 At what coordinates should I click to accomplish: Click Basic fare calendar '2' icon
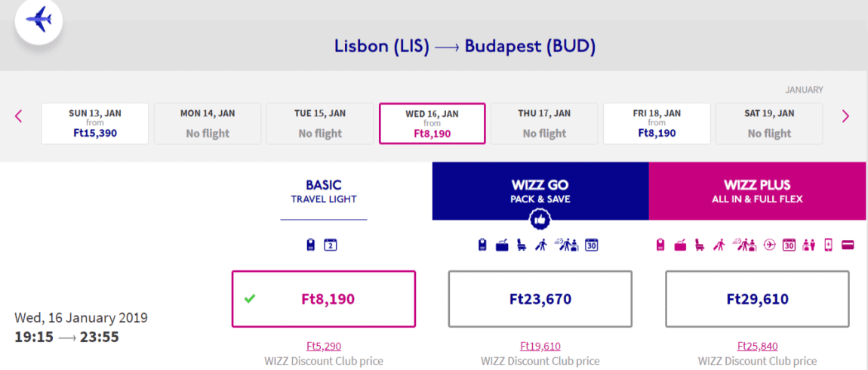(330, 245)
